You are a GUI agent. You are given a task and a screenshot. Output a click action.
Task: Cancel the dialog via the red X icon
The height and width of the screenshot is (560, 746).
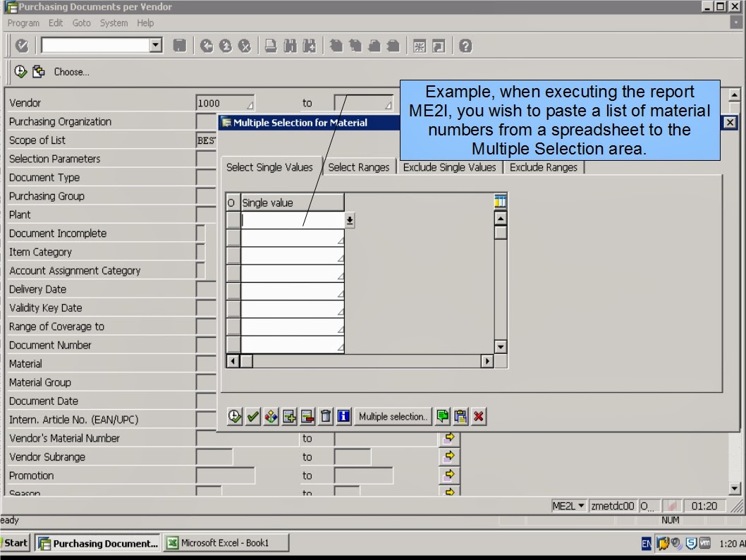point(479,416)
